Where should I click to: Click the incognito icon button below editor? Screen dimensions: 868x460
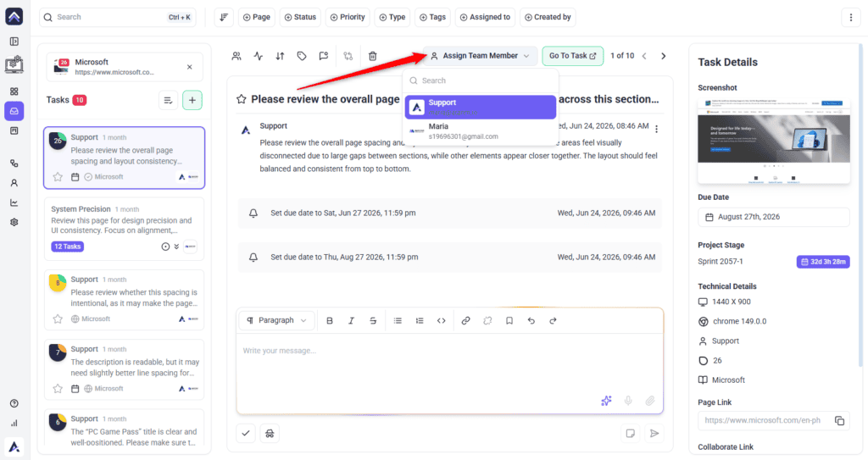click(270, 434)
